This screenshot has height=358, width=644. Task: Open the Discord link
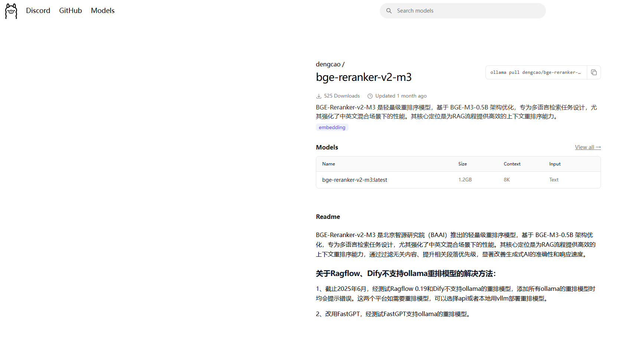point(38,11)
